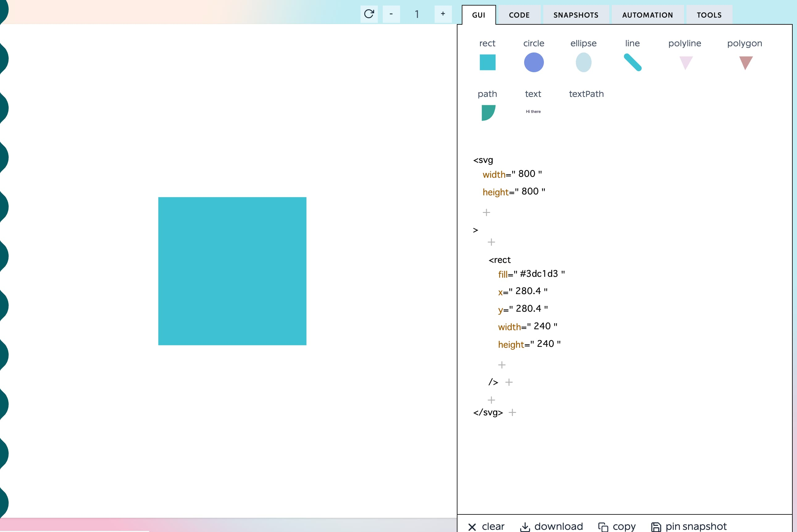Screen dimensions: 797x532
Task: Edit the fill value #3dc1d3
Action: coord(539,274)
